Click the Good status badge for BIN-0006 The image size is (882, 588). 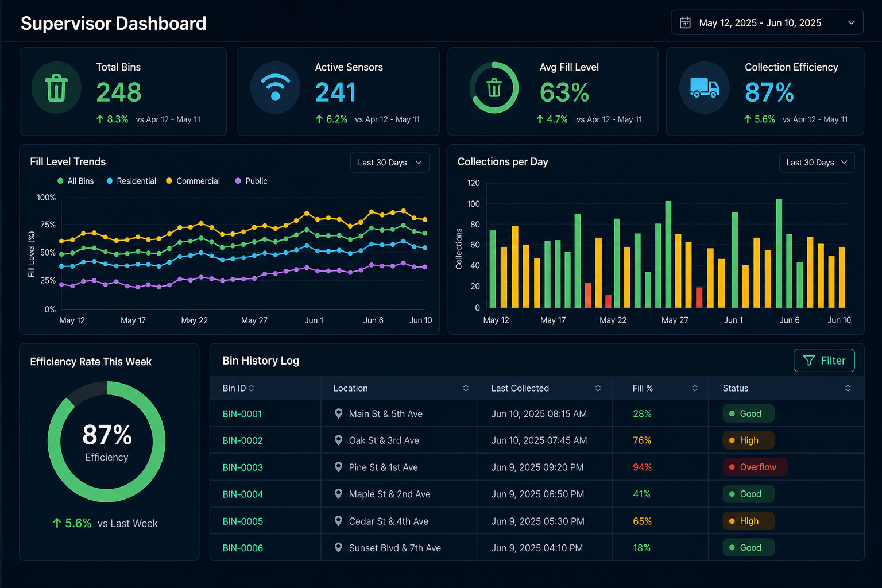[748, 547]
